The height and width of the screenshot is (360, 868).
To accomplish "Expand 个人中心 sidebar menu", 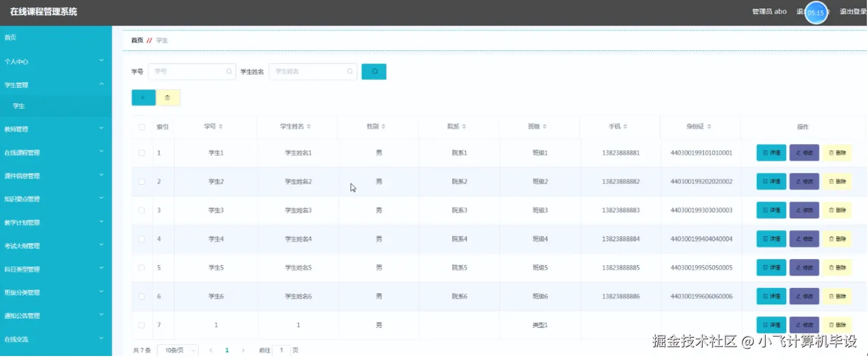I will click(x=56, y=61).
